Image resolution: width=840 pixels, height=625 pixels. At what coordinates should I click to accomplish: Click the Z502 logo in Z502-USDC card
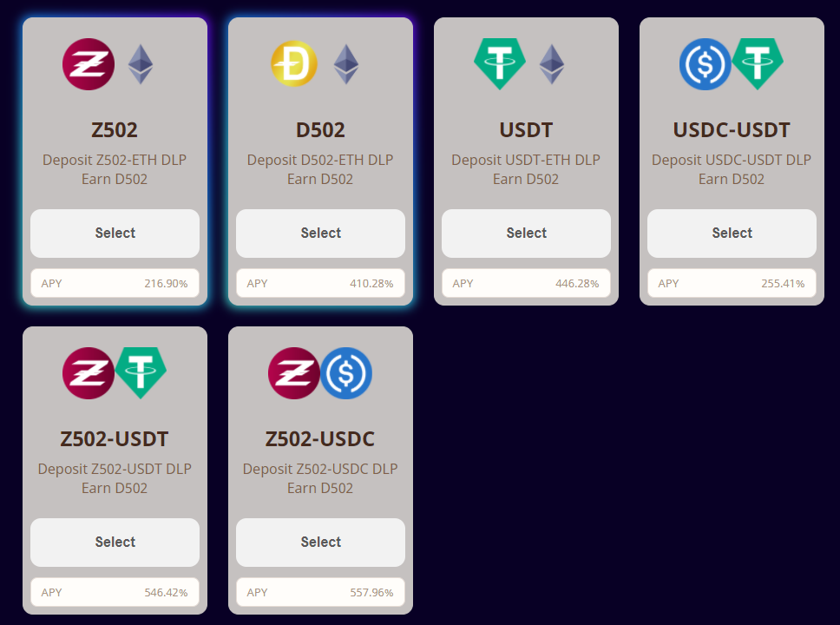pos(294,373)
